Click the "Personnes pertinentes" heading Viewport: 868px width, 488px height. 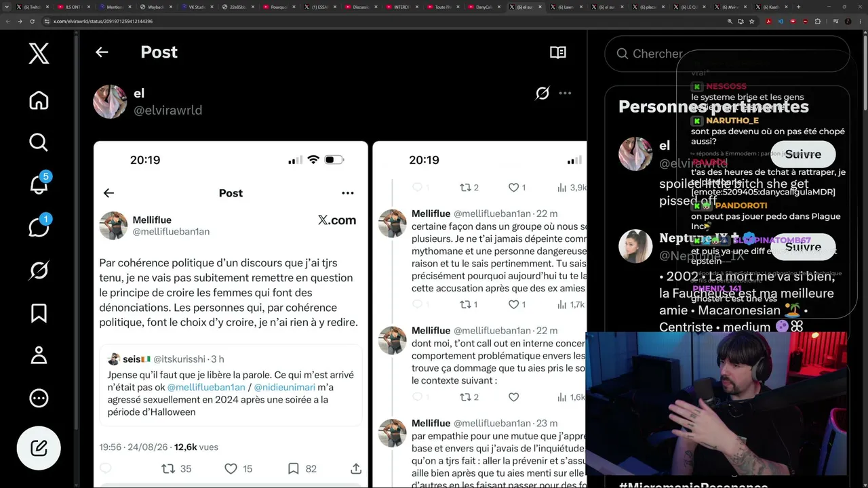713,106
